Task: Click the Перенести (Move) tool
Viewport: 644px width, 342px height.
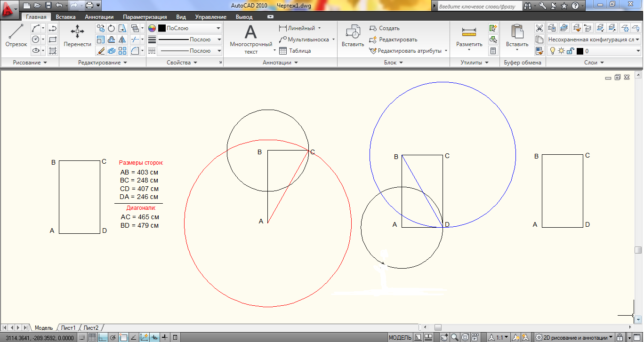Action: (x=77, y=36)
